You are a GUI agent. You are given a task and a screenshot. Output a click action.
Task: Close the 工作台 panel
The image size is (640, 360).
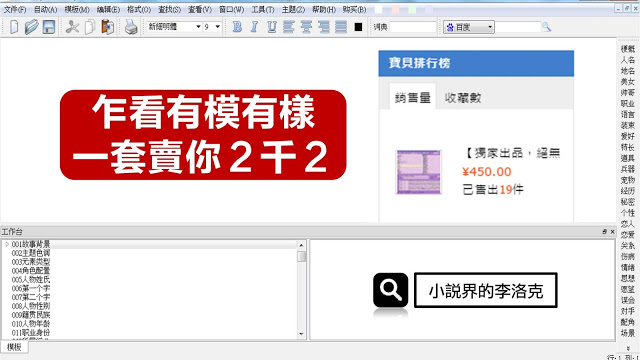[x=612, y=231]
